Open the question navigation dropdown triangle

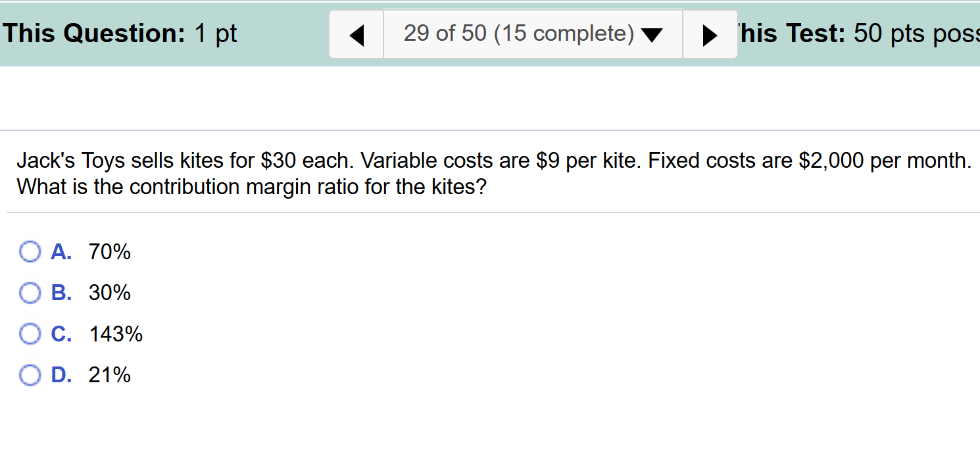(x=652, y=34)
